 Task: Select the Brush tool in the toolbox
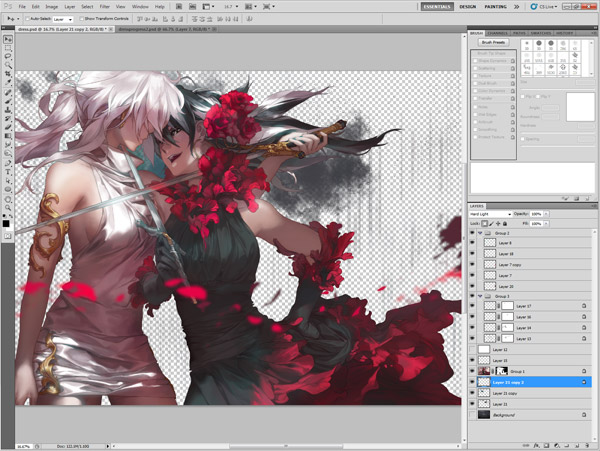coord(8,101)
